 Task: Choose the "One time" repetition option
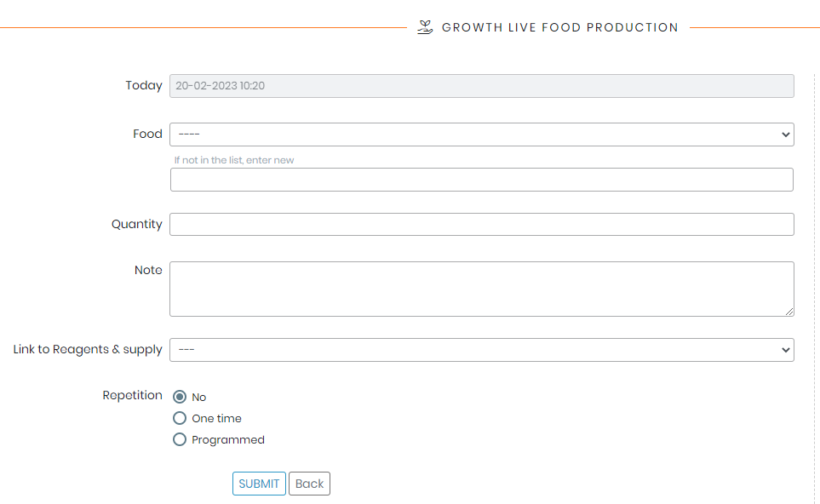(180, 418)
